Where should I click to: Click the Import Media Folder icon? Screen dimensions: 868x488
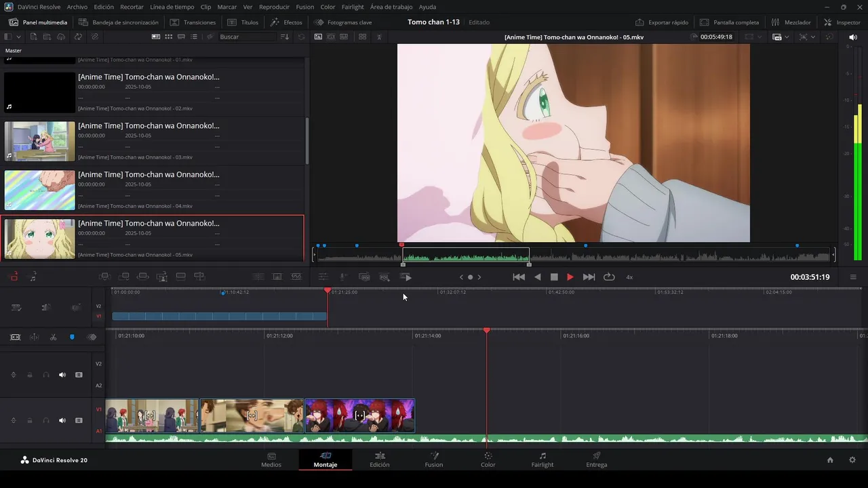click(x=48, y=37)
